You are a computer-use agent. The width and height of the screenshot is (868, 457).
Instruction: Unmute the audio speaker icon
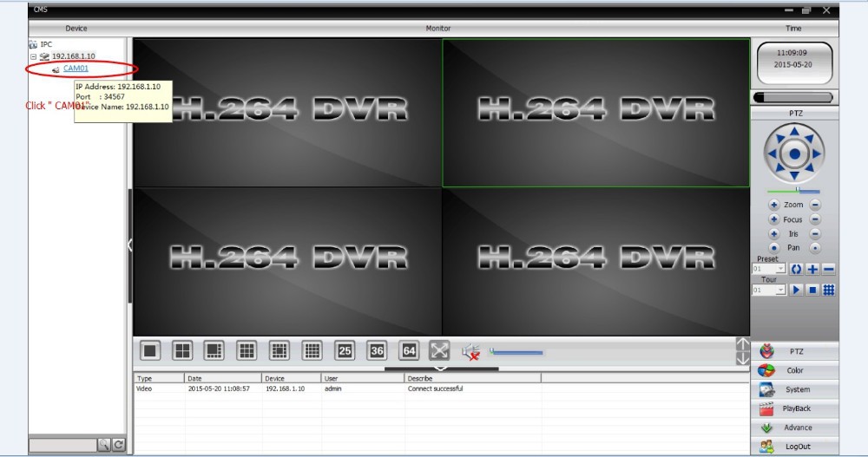coord(470,351)
